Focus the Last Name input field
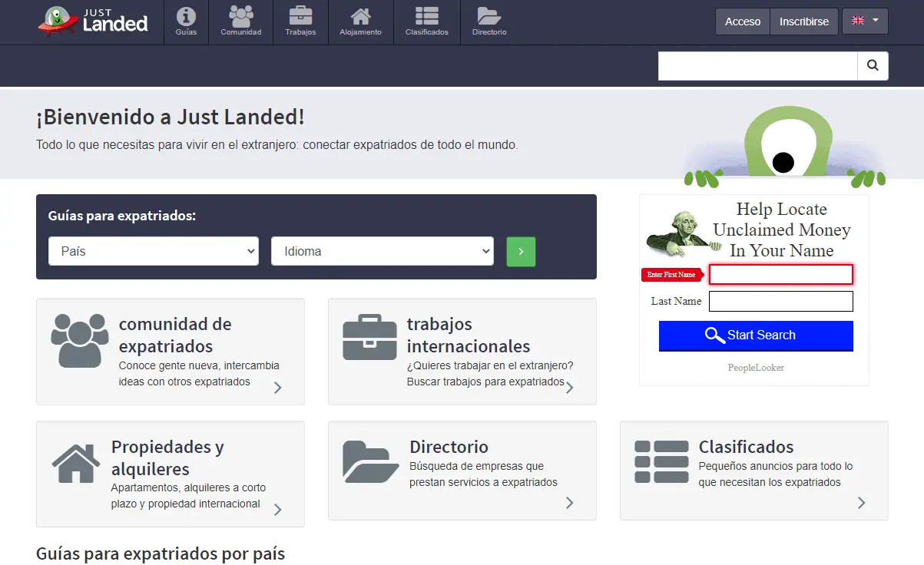Screen dimensions: 924x565 (x=781, y=301)
